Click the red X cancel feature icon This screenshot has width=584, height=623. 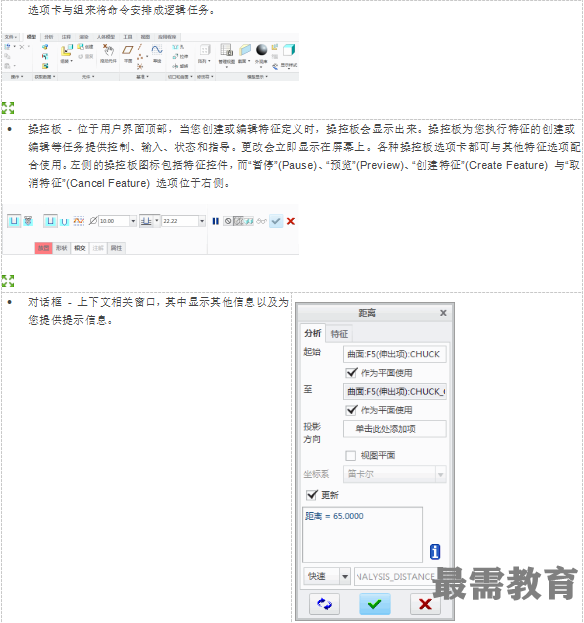coord(291,221)
